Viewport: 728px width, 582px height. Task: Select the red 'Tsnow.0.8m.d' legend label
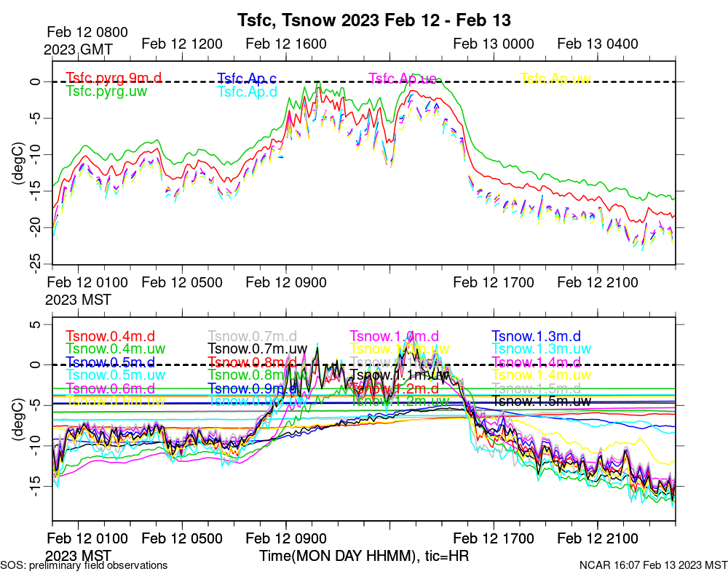[252, 362]
